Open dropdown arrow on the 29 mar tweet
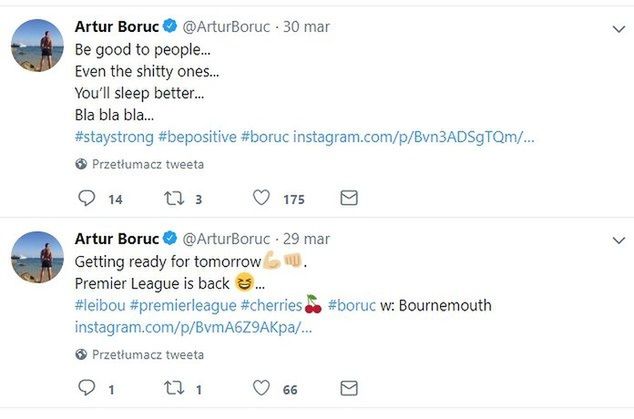634x419 pixels. (x=618, y=240)
